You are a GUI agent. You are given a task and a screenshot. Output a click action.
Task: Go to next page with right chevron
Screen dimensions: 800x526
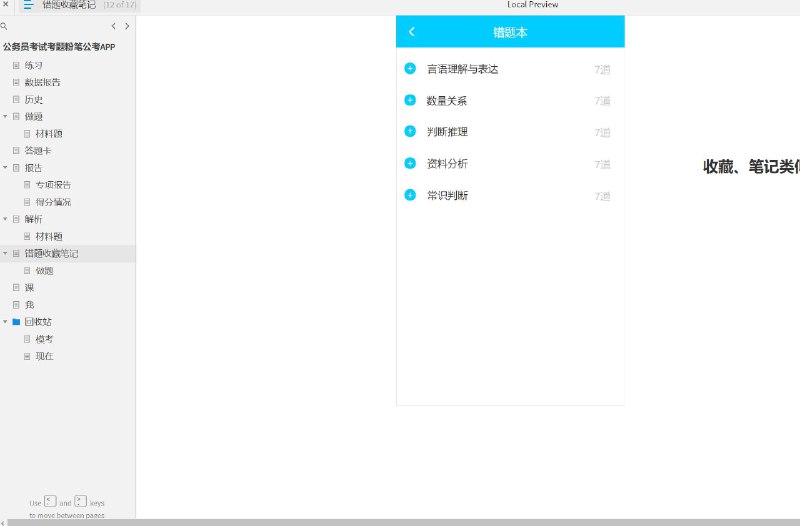coord(127,26)
